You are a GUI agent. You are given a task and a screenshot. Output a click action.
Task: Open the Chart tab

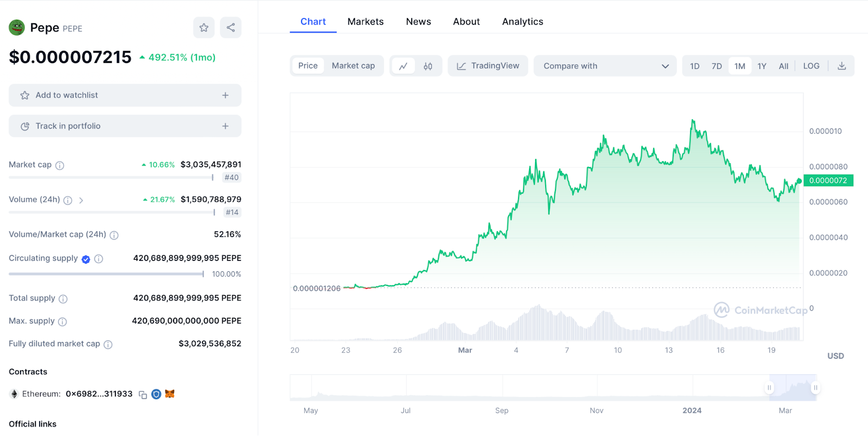pyautogui.click(x=313, y=22)
